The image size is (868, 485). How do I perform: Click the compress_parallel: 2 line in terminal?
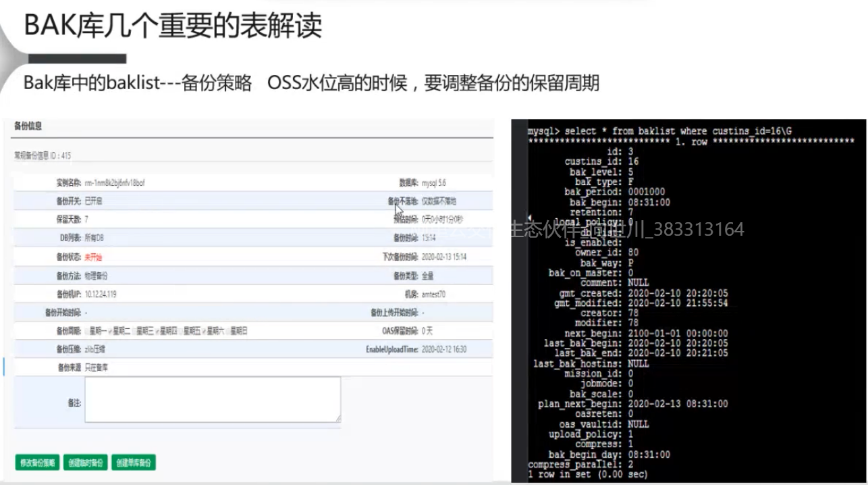click(580, 464)
